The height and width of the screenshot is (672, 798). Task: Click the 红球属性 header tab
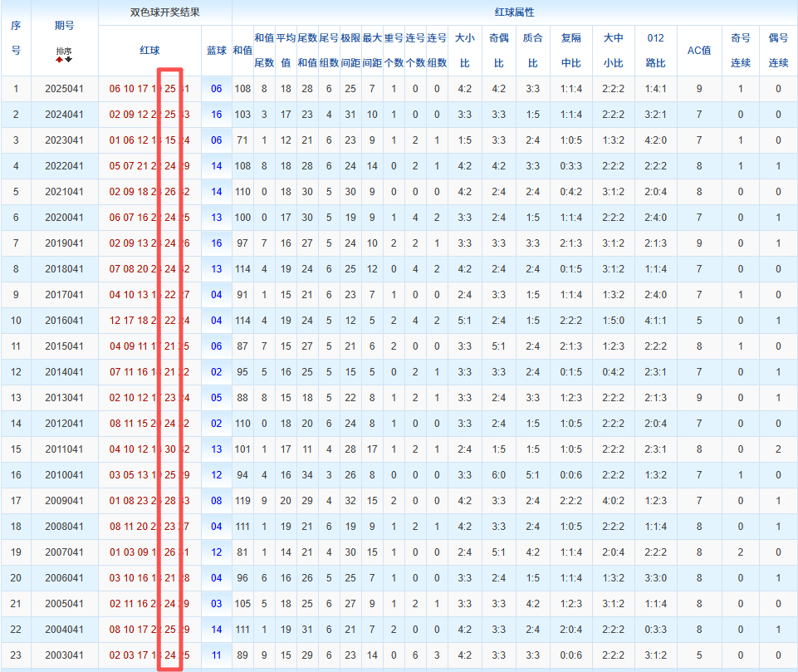[x=514, y=12]
